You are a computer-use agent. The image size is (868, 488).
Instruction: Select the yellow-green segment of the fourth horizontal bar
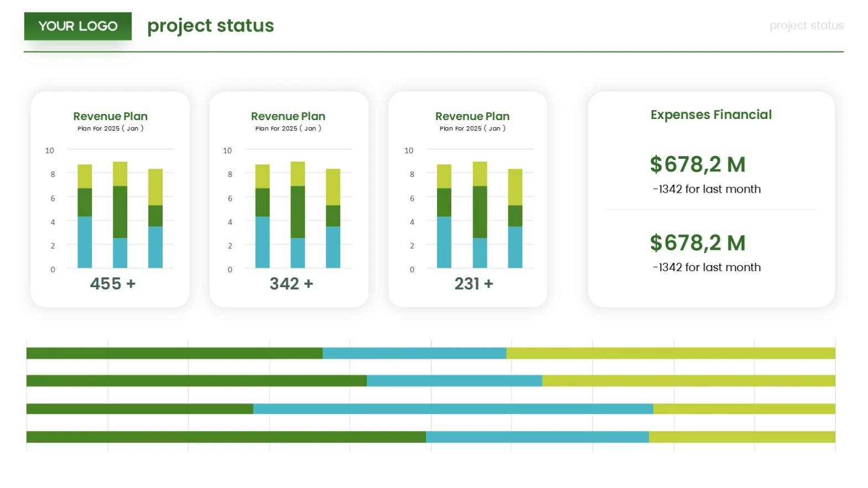point(742,437)
